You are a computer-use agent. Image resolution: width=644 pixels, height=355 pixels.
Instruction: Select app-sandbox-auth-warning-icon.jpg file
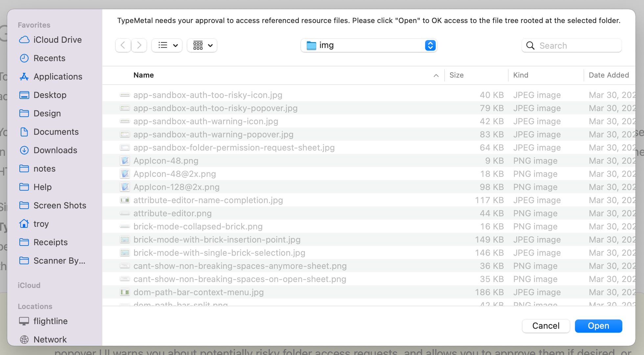pos(369,121)
